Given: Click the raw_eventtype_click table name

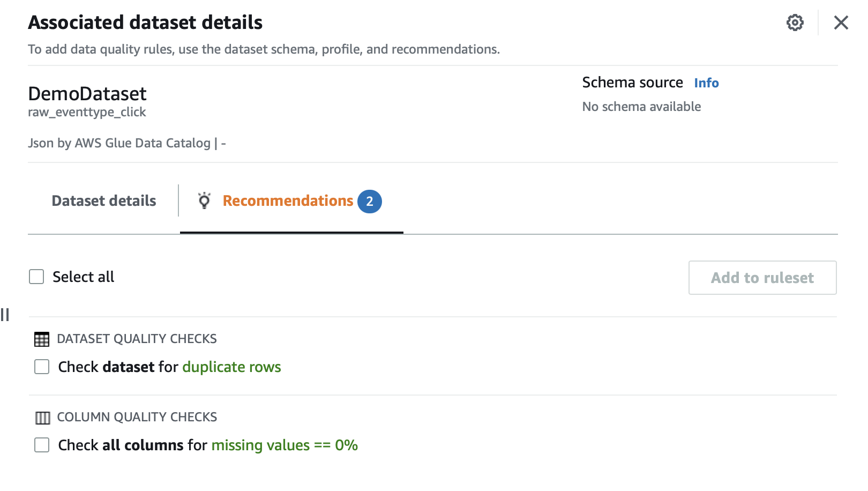Looking at the screenshot, I should (x=87, y=112).
